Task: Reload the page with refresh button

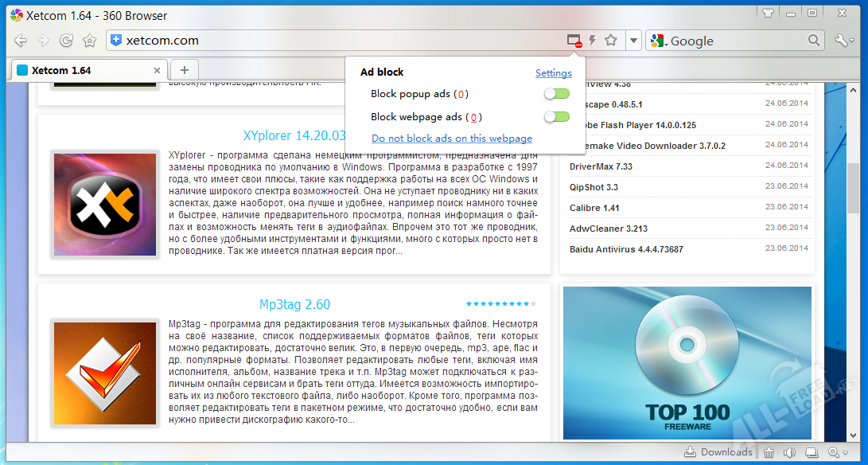Action: (67, 41)
